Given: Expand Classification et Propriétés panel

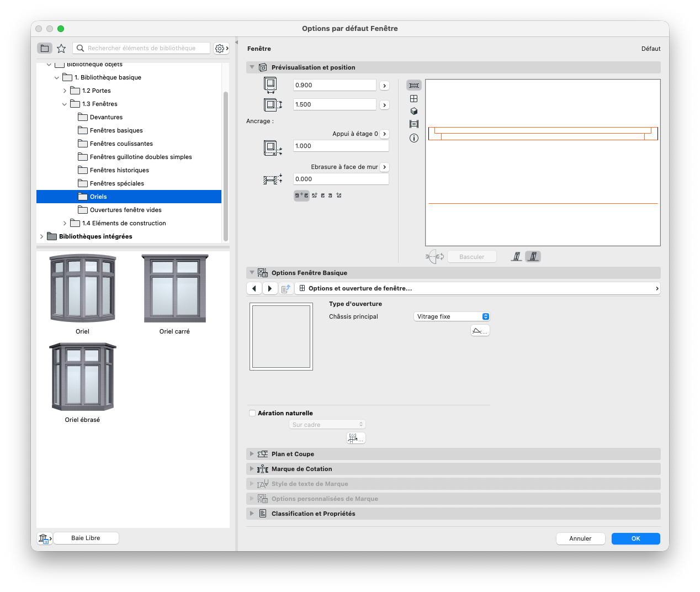Looking at the screenshot, I should click(252, 514).
